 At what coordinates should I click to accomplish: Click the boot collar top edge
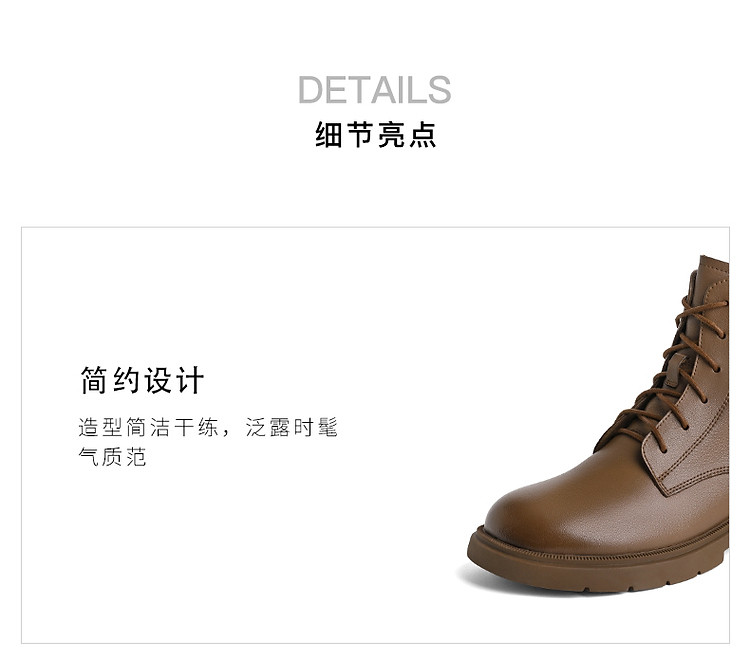tap(714, 260)
